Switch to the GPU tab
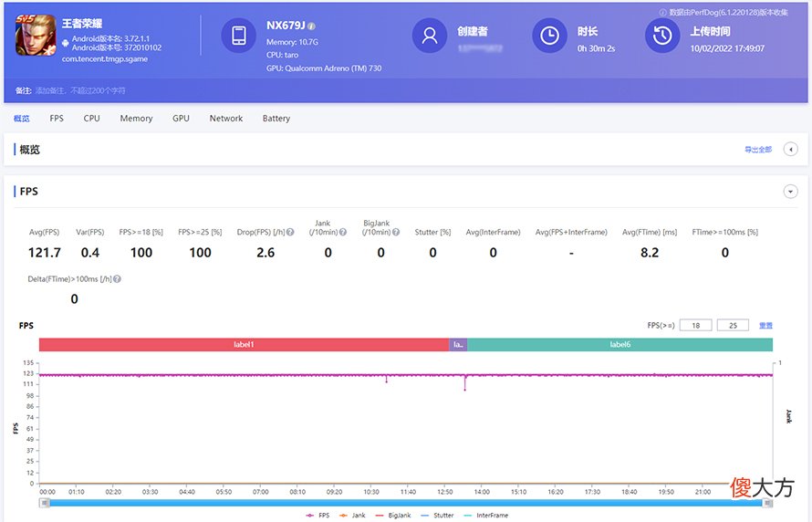 click(x=181, y=119)
